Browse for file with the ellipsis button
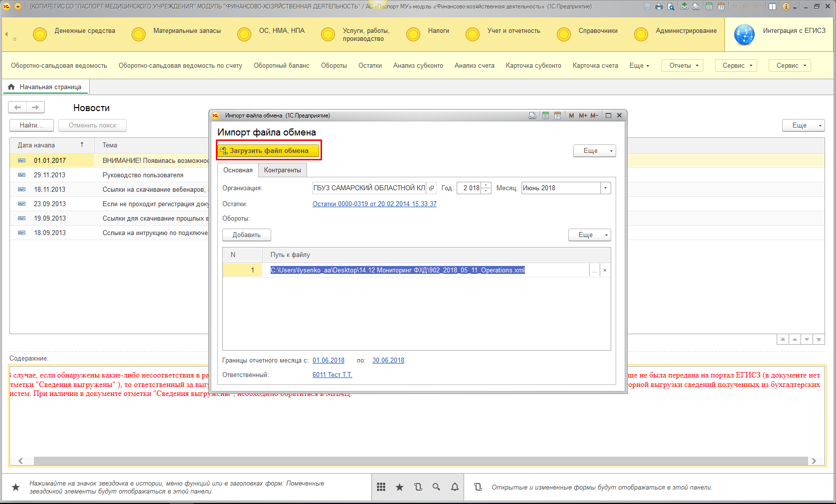This screenshot has width=836, height=504. coord(594,270)
